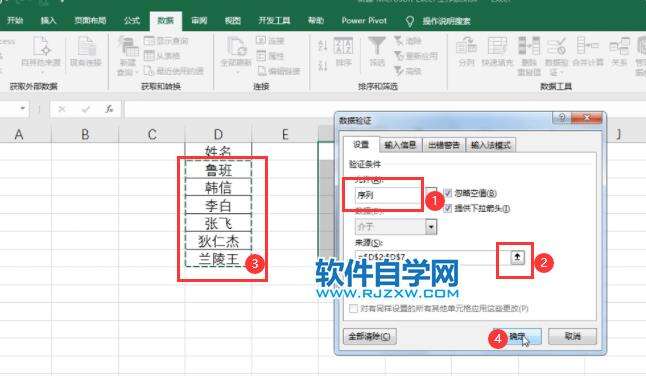
Task: Click the fx Insert Function icon
Action: pos(109,109)
